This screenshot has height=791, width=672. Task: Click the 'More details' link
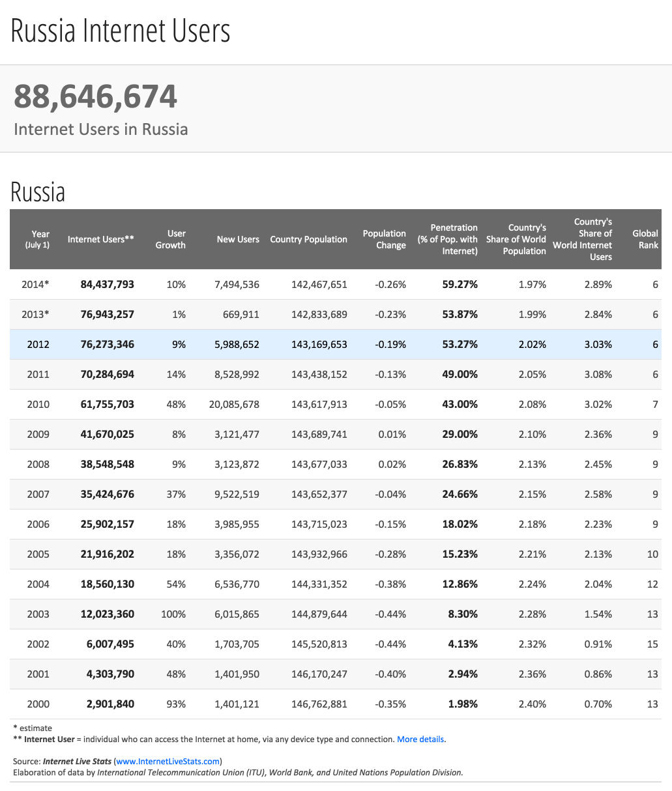[x=420, y=740]
